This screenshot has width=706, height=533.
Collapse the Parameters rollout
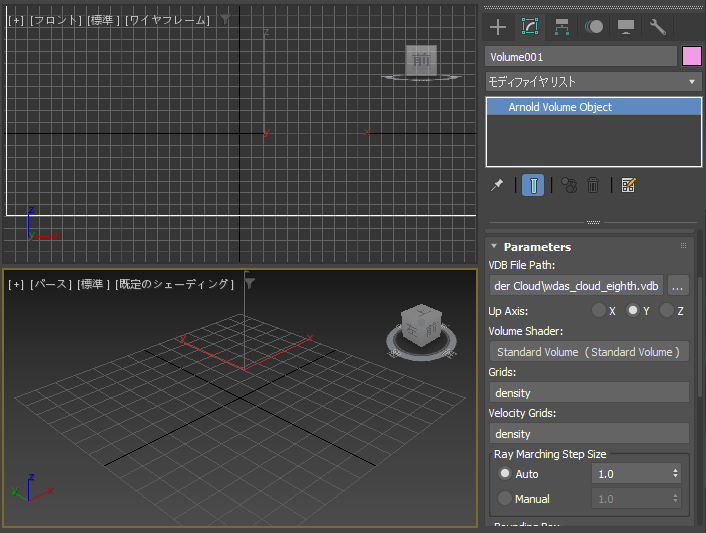tap(536, 247)
